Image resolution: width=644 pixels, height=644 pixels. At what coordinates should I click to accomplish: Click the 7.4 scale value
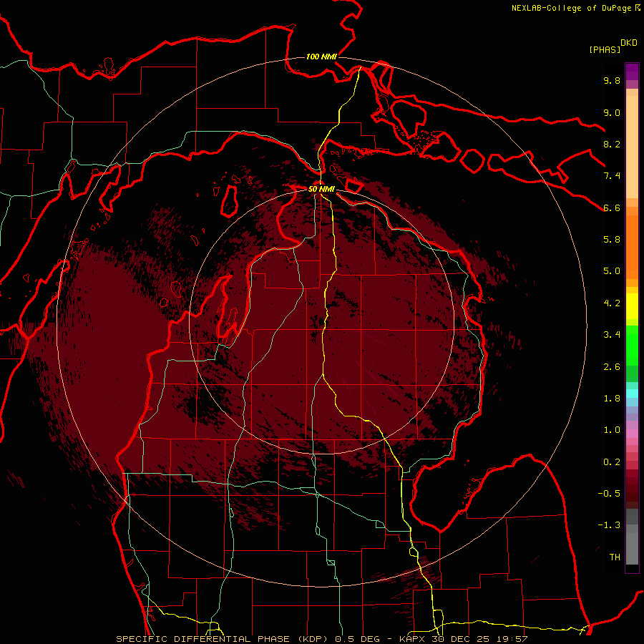tap(612, 176)
